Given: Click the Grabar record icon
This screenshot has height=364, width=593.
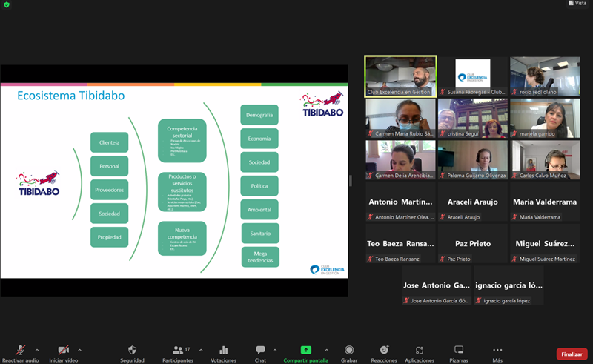Looking at the screenshot, I should click(x=349, y=350).
